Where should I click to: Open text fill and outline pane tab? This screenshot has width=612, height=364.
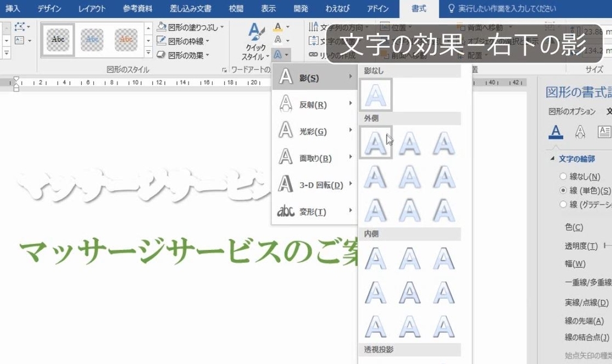pyautogui.click(x=556, y=131)
